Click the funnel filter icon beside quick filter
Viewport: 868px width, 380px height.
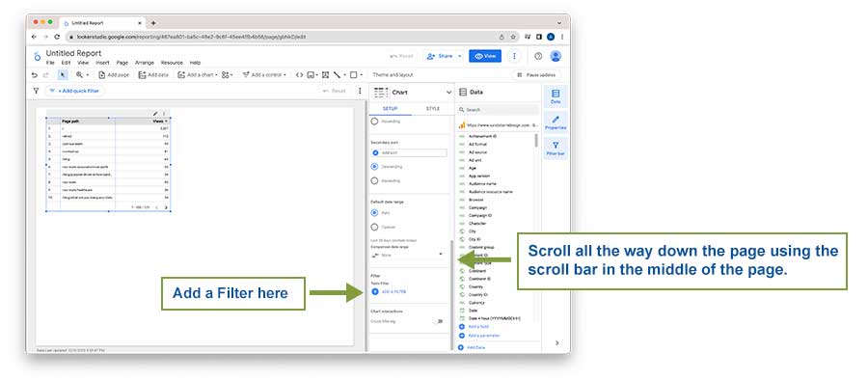(36, 91)
